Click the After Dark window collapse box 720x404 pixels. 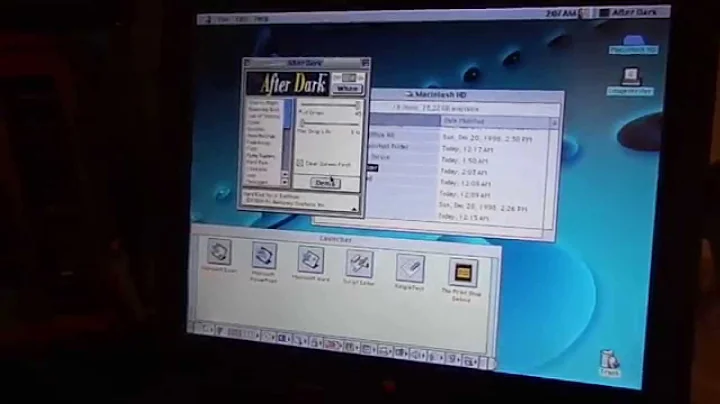[x=365, y=63]
